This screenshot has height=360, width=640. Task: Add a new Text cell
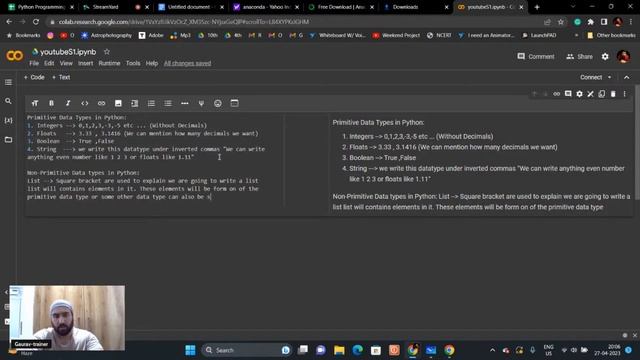(61, 77)
